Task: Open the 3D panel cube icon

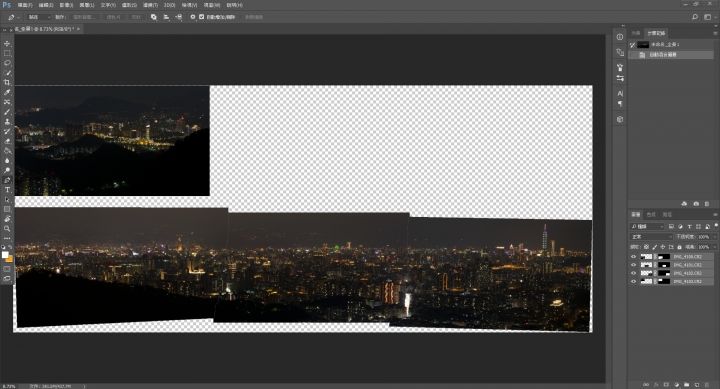Action: pos(620,119)
